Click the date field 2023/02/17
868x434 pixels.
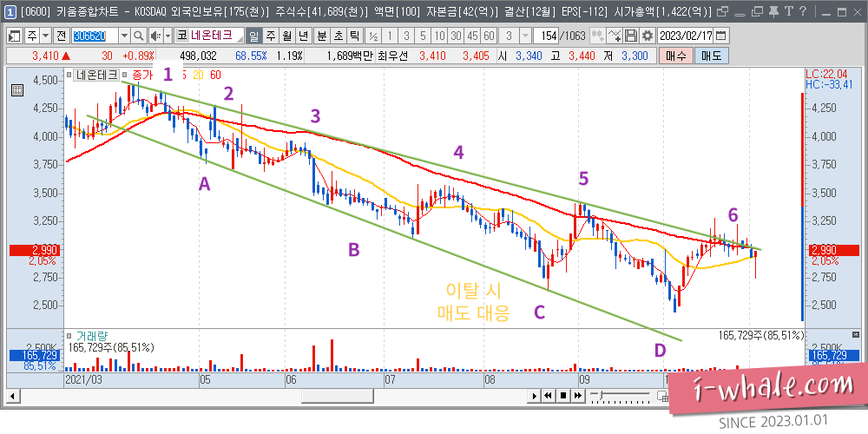click(686, 36)
